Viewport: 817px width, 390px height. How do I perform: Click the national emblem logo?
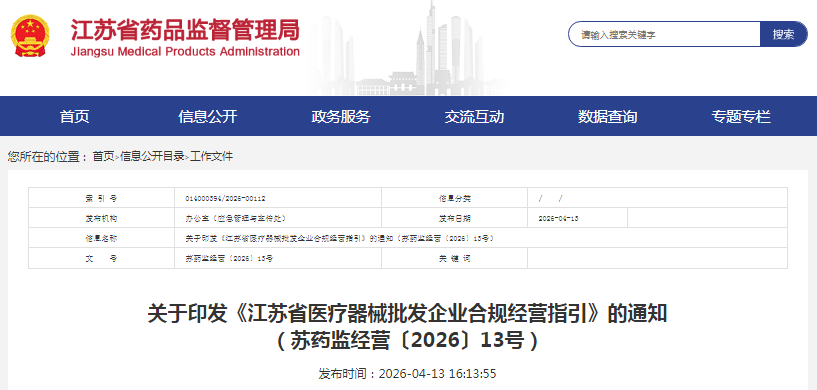pyautogui.click(x=31, y=36)
